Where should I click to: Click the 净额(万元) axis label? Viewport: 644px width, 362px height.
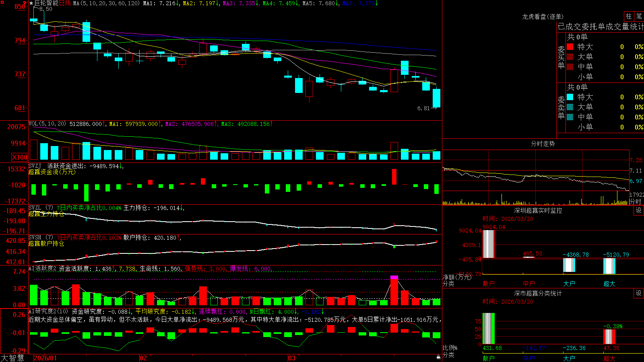click(x=457, y=277)
